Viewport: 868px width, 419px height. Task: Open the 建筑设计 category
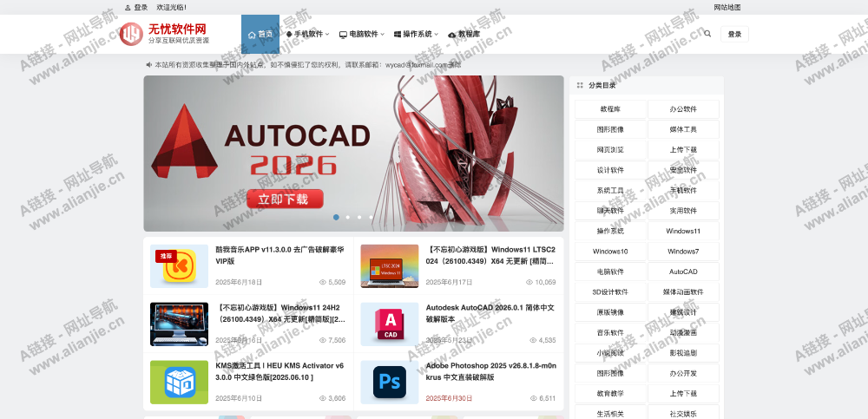tap(683, 312)
